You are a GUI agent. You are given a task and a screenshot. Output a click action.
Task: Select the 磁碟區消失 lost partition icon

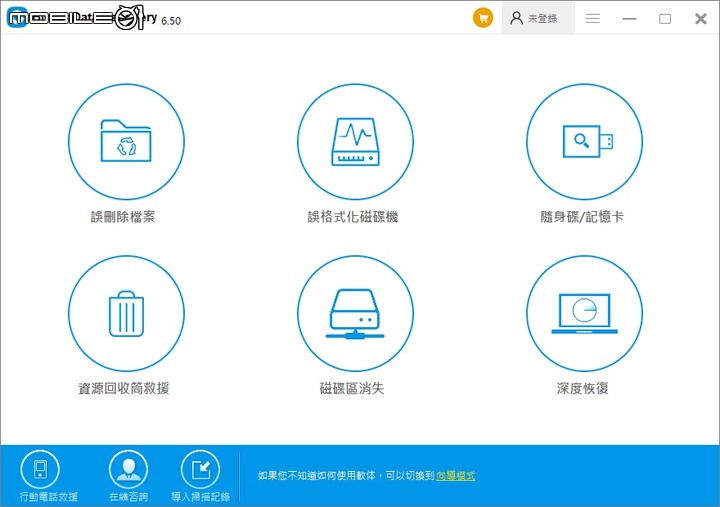coord(355,313)
